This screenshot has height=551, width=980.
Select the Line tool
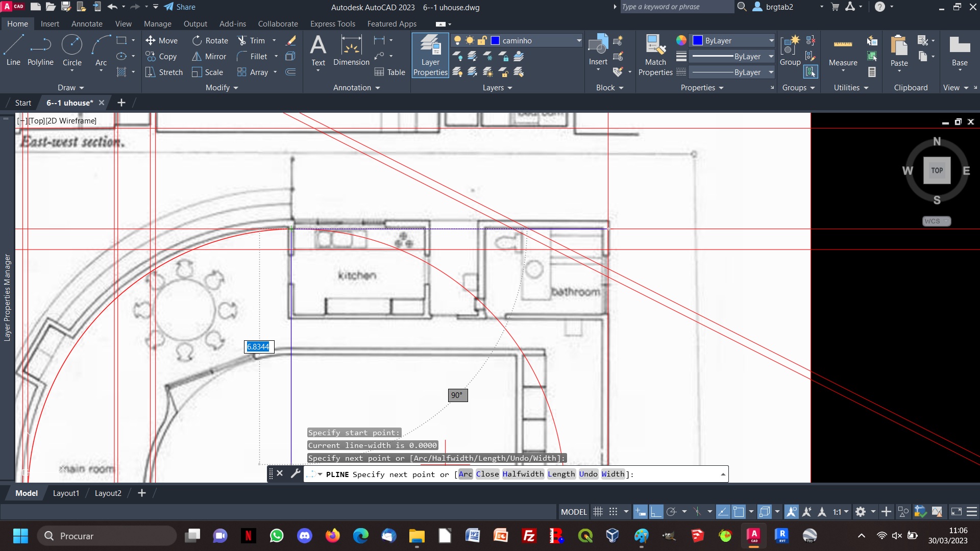(13, 51)
